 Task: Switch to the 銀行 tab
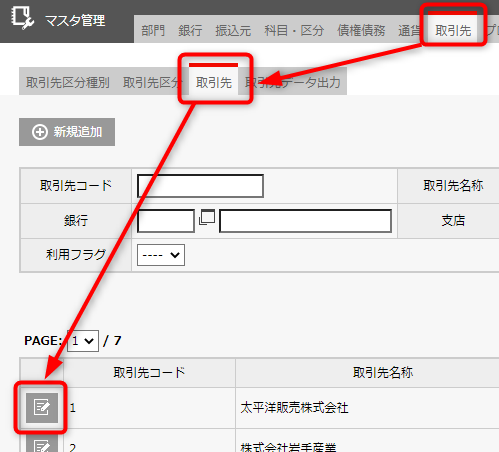point(190,31)
